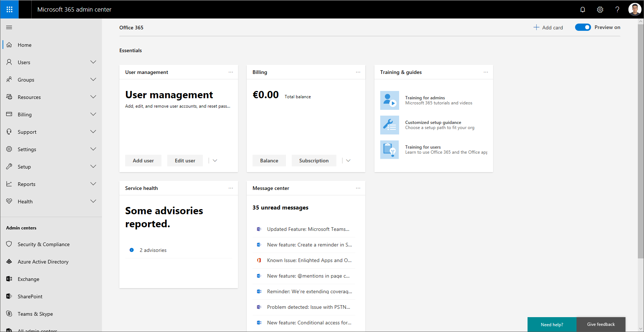Turn off the Preview on toggle
Image resolution: width=644 pixels, height=332 pixels.
pyautogui.click(x=583, y=27)
